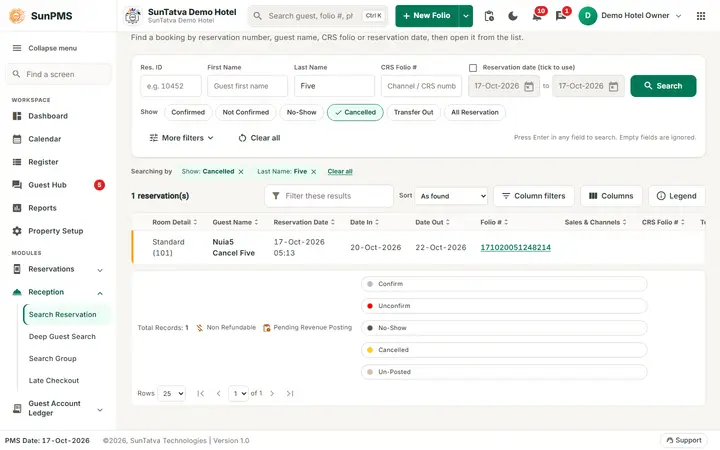Viewport: 720px width, 450px height.
Task: Click the New Folio button
Action: tap(427, 16)
